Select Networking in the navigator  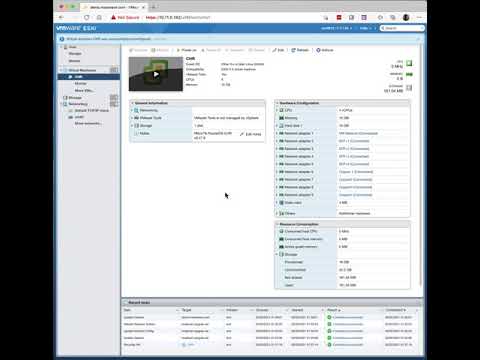(78, 104)
